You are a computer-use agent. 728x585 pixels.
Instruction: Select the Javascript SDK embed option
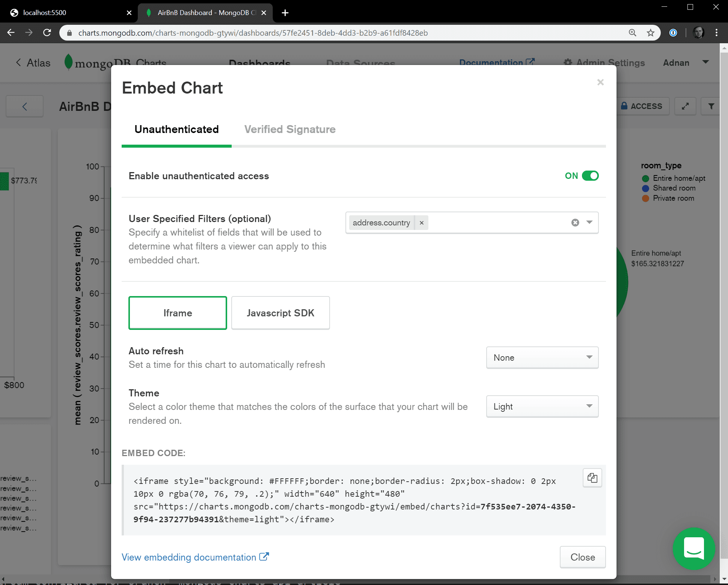(280, 313)
